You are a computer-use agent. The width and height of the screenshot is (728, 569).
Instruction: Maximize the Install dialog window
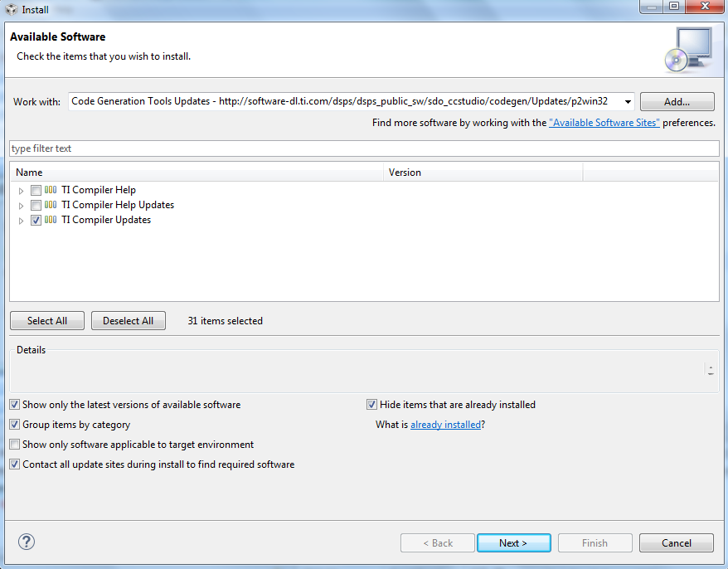click(x=674, y=7)
